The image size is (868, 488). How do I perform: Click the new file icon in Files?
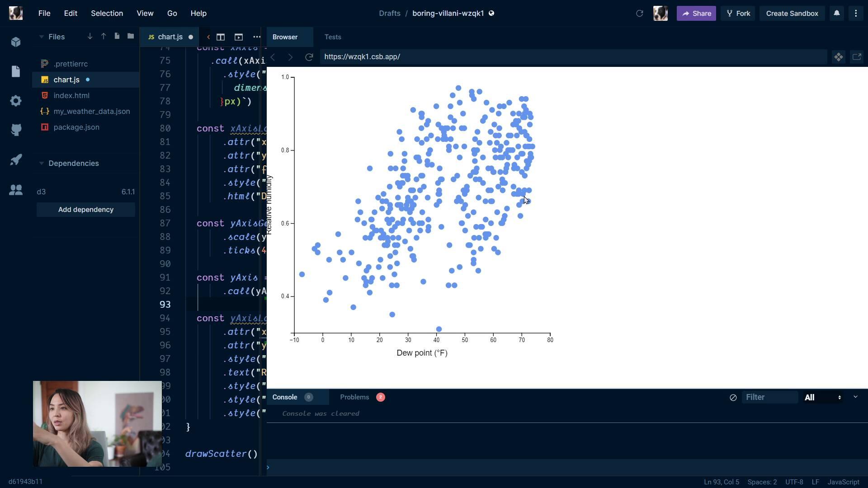[x=117, y=36]
